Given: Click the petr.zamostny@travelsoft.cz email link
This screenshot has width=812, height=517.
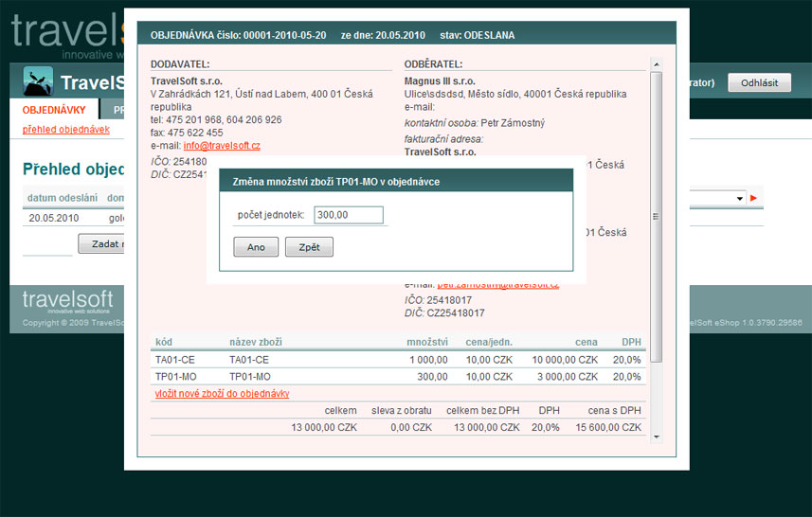Looking at the screenshot, I should (x=498, y=286).
